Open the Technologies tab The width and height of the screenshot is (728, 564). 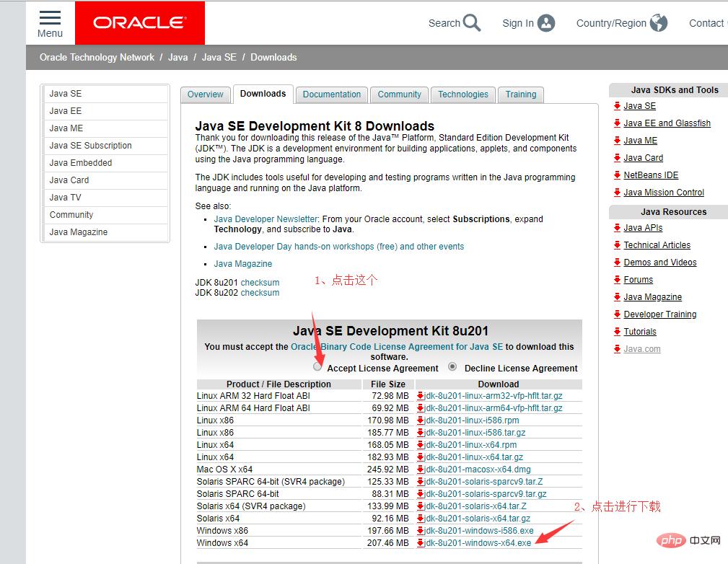(463, 94)
